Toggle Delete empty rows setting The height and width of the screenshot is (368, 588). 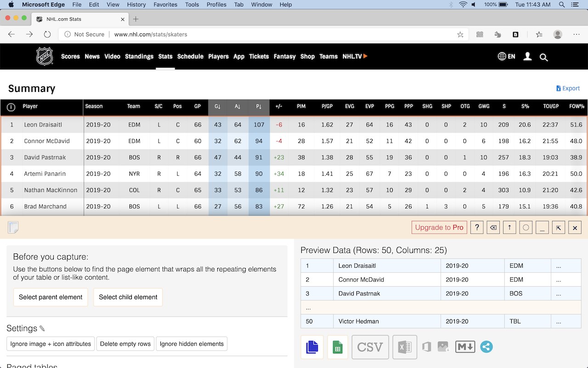(125, 344)
